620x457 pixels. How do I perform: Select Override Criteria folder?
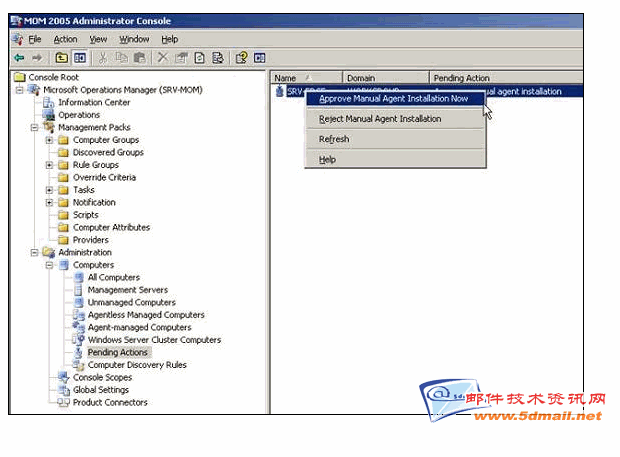104,178
